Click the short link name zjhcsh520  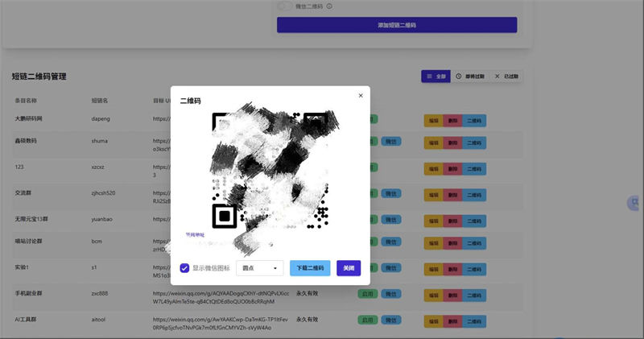pyautogui.click(x=103, y=193)
